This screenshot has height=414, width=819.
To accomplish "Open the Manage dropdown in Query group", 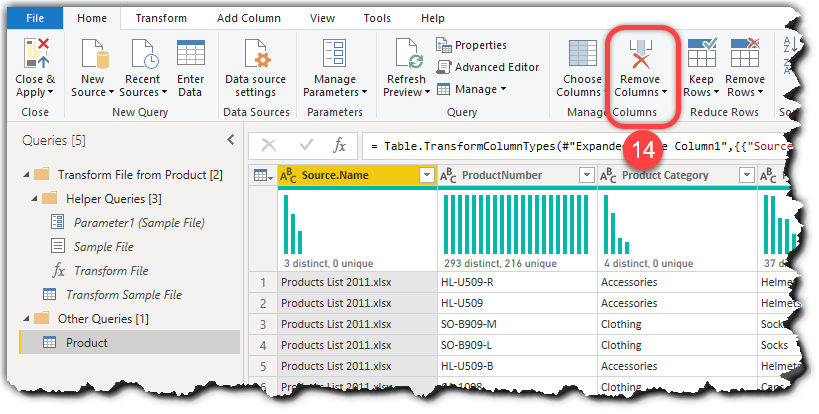I will coord(503,89).
